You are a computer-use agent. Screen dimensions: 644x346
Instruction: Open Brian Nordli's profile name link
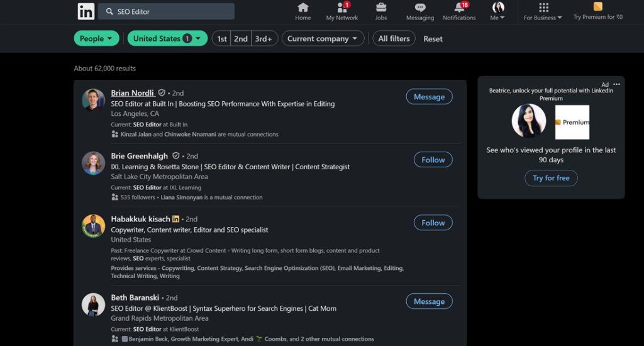[x=132, y=93]
